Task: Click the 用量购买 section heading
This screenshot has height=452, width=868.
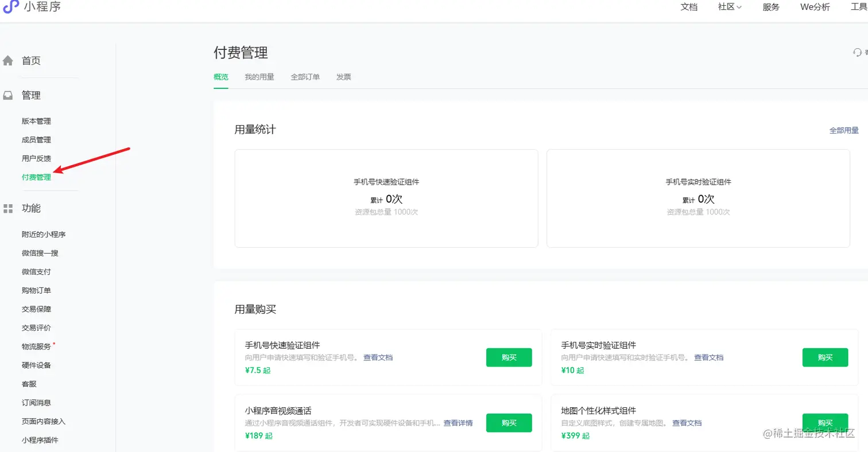Action: [255, 310]
